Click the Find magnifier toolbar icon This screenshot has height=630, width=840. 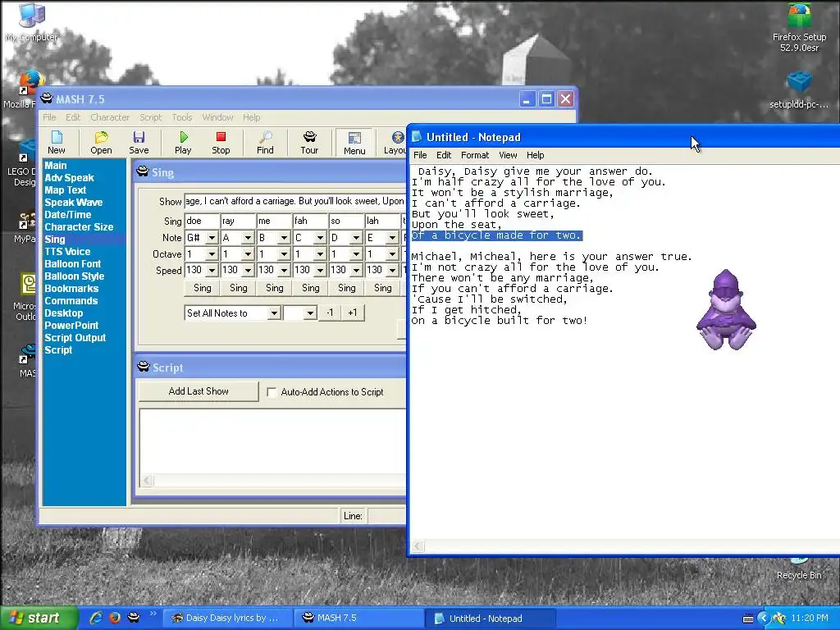(265, 143)
